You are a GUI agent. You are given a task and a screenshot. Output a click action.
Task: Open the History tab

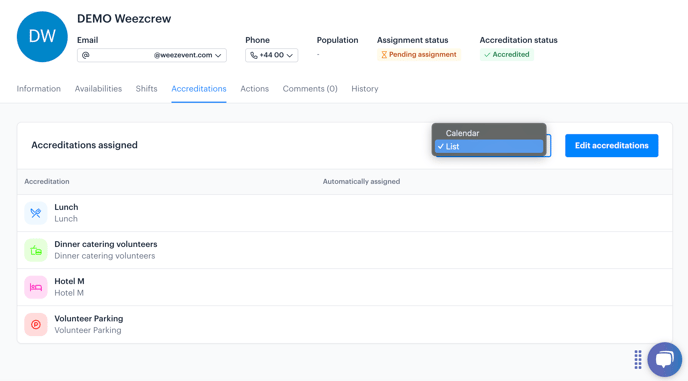tap(365, 89)
